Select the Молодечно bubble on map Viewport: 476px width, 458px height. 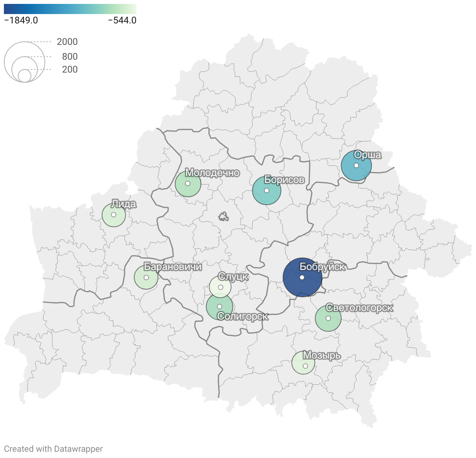click(x=188, y=183)
